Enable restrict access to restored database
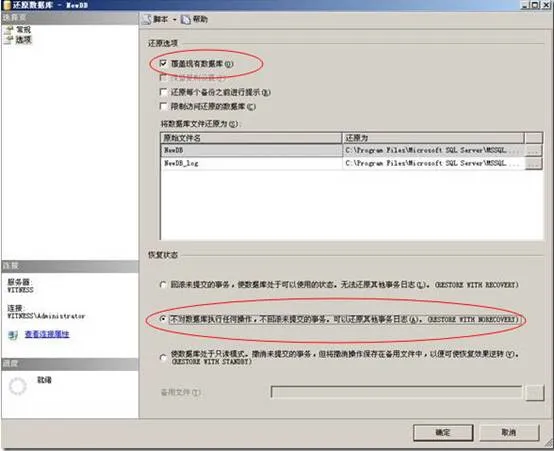 [163, 106]
